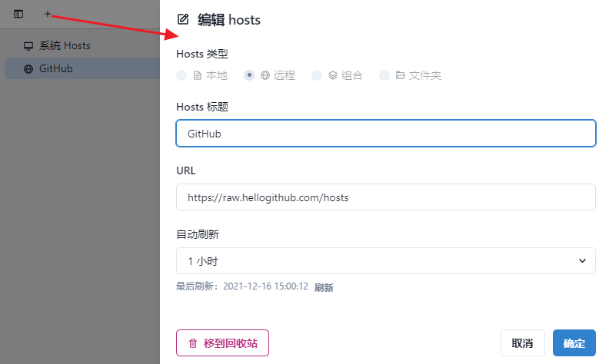
Task: Click the file icon next to 本地
Action: point(198,75)
